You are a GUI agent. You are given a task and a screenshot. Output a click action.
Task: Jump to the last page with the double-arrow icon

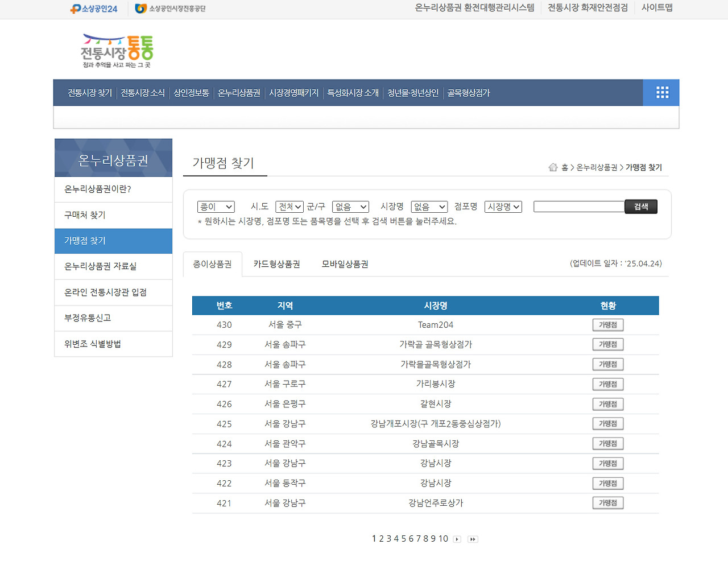coord(473,539)
